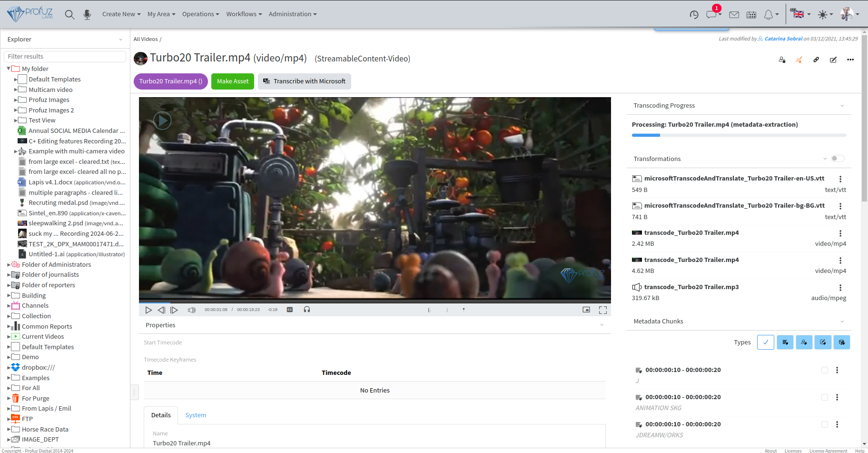Click the headphones audio track icon

307,310
